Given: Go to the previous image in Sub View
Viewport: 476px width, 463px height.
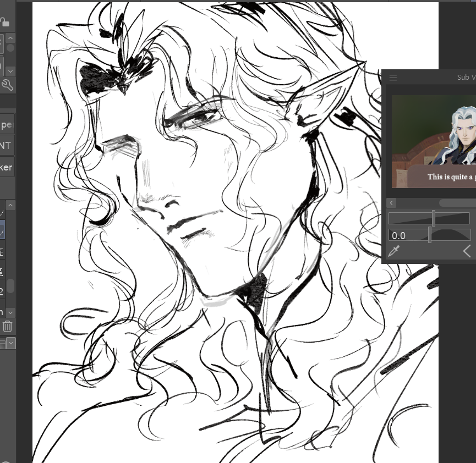Looking at the screenshot, I should [467, 251].
